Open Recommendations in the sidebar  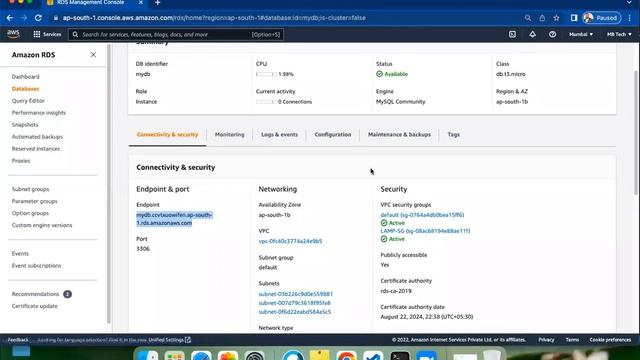36,294
